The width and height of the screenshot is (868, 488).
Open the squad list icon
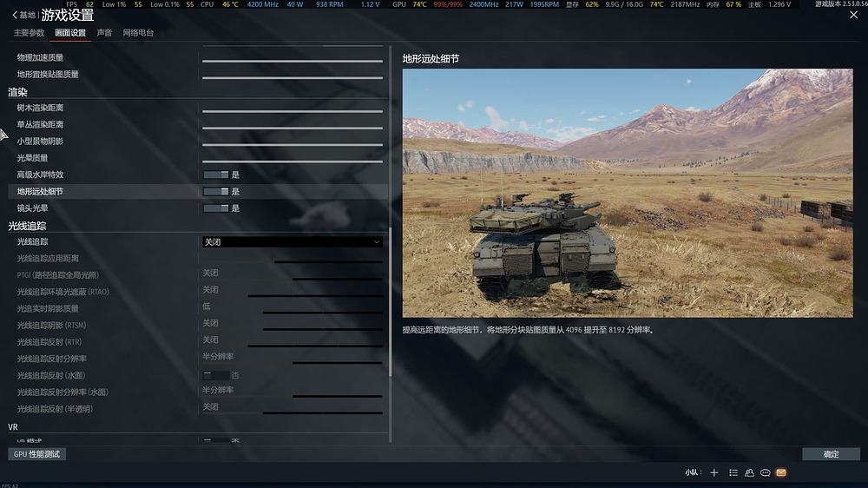(x=733, y=472)
